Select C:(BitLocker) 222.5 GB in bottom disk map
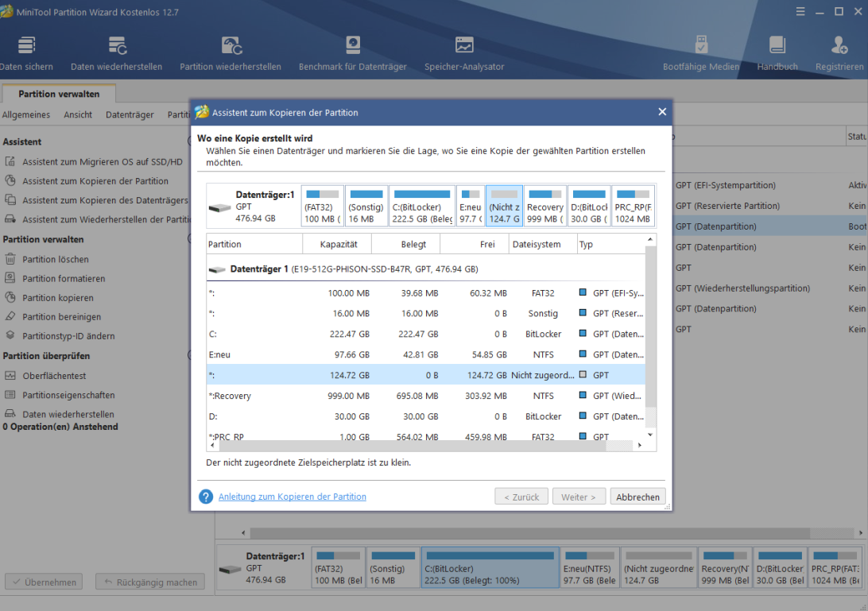This screenshot has width=868, height=611. [x=490, y=567]
